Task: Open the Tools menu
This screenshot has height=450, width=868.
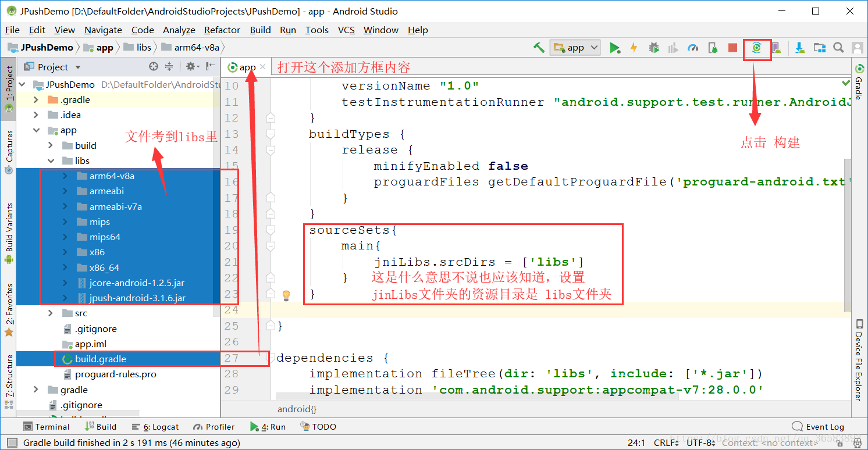Action: [x=316, y=30]
